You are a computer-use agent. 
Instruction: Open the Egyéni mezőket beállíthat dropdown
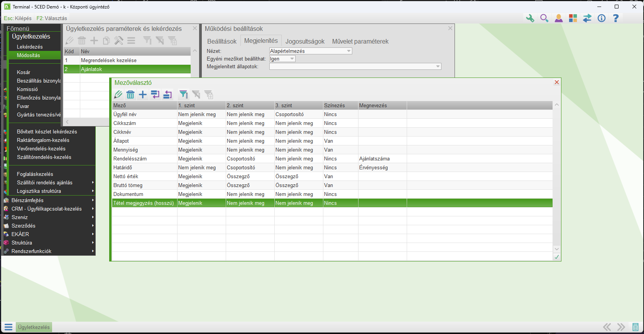coord(292,59)
